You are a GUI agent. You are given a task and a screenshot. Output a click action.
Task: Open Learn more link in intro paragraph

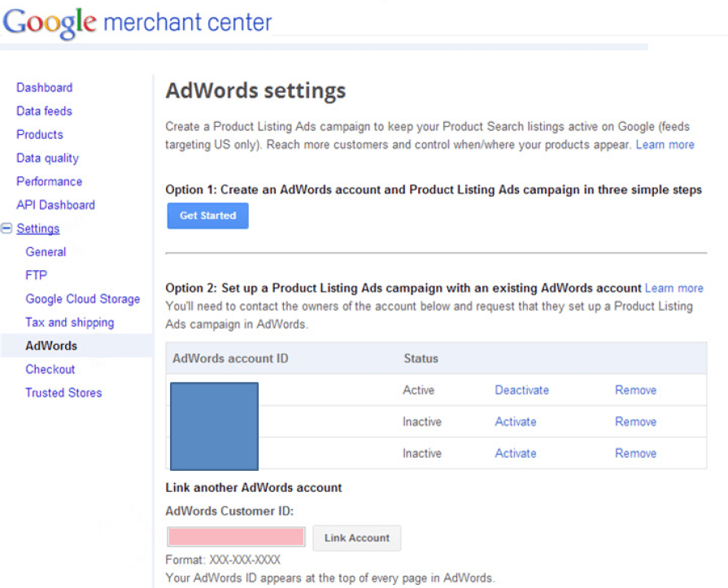coord(665,145)
